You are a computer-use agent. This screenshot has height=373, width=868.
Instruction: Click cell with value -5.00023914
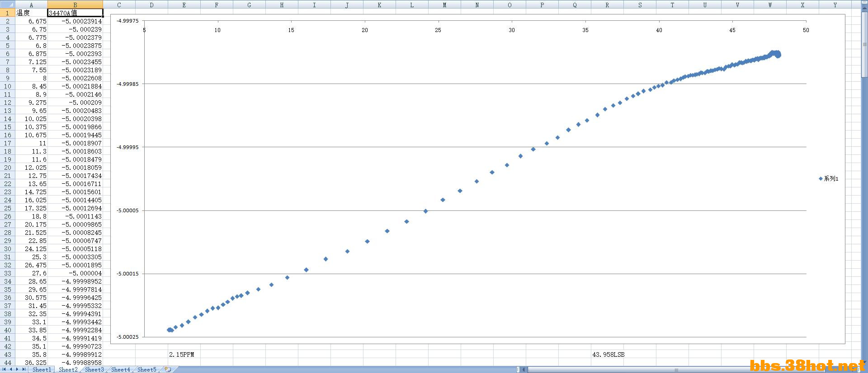pos(75,21)
